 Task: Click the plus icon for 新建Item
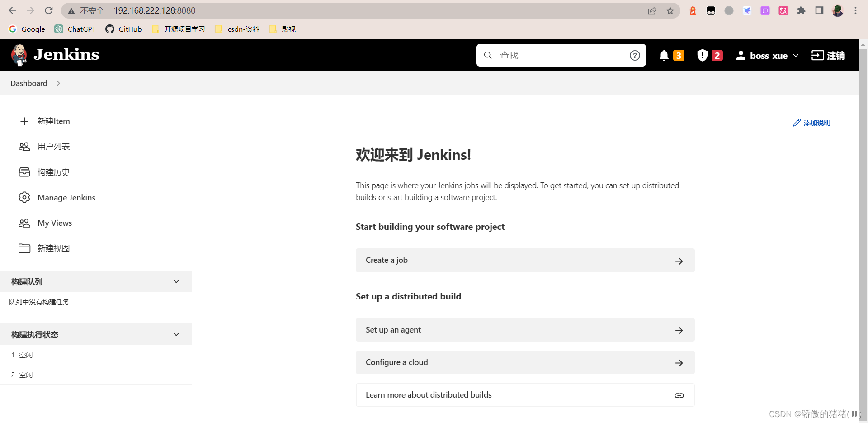coord(24,121)
